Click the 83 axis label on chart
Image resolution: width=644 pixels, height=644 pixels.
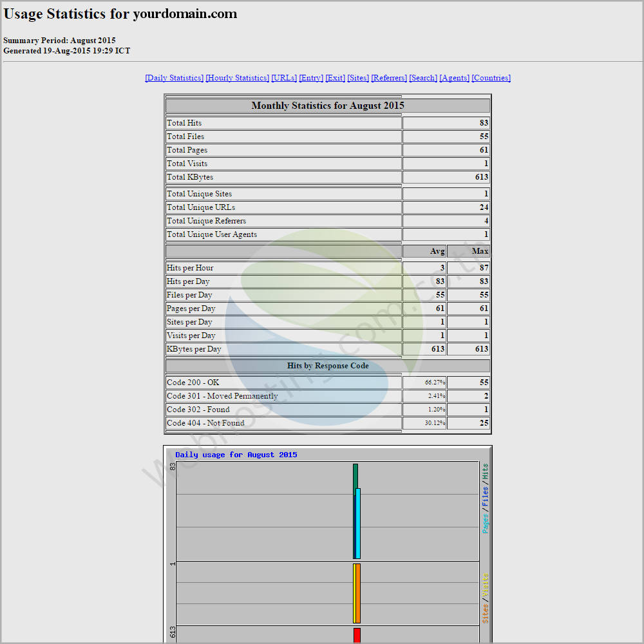[173, 466]
